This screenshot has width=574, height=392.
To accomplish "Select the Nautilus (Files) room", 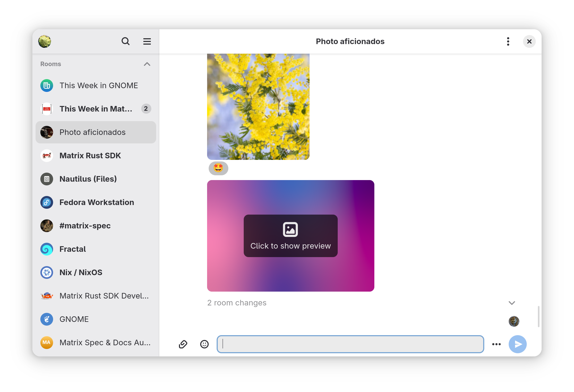I will click(88, 179).
